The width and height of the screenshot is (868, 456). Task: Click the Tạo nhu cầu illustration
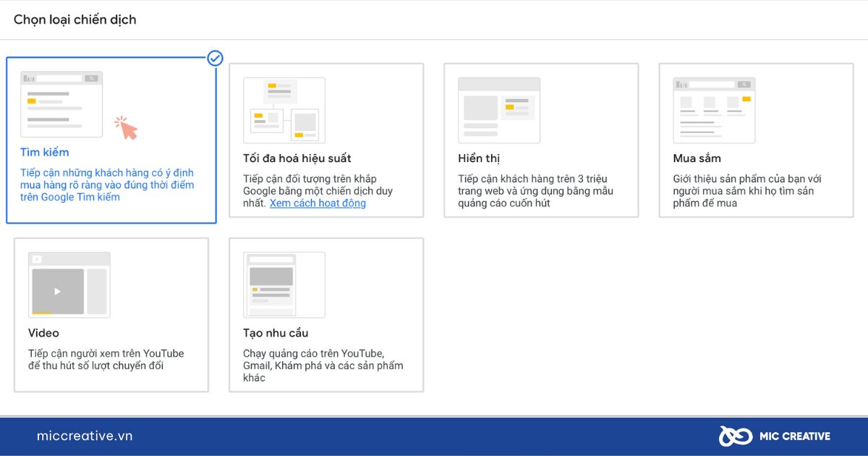click(284, 284)
